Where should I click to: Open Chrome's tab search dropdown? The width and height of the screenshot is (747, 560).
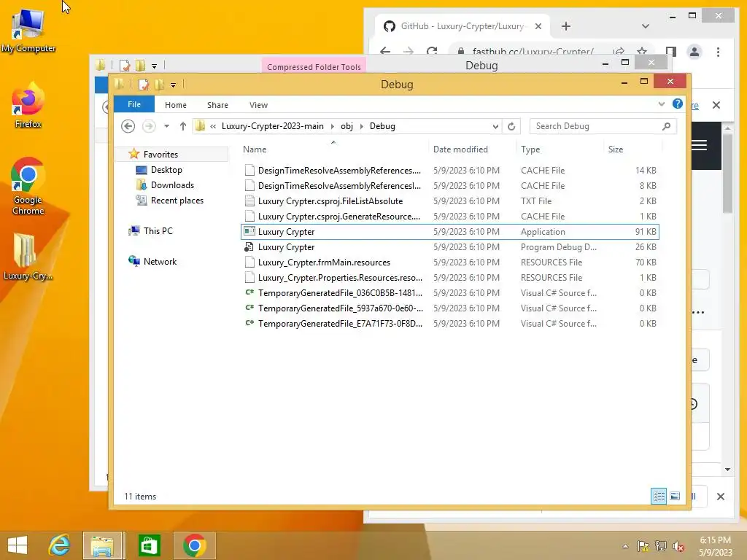[645, 26]
